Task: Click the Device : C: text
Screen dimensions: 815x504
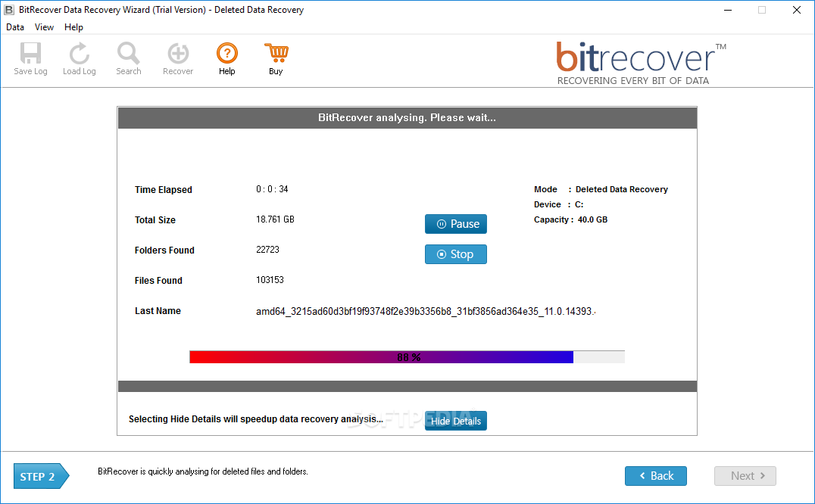Action: coord(559,204)
